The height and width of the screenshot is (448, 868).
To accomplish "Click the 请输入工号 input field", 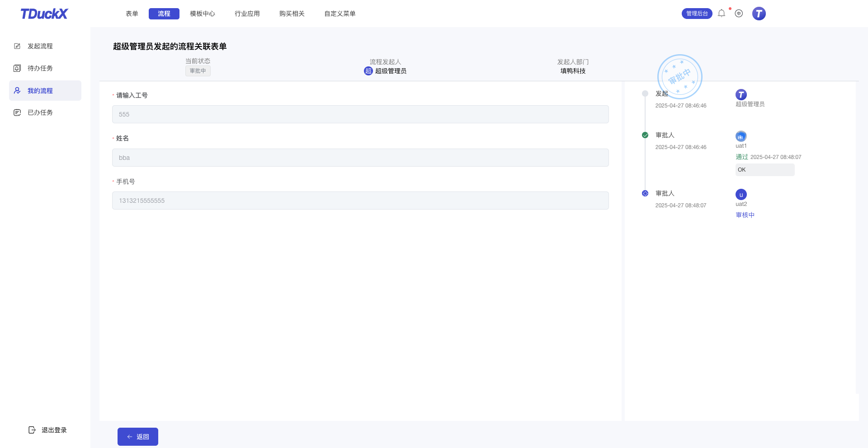I will click(x=360, y=114).
